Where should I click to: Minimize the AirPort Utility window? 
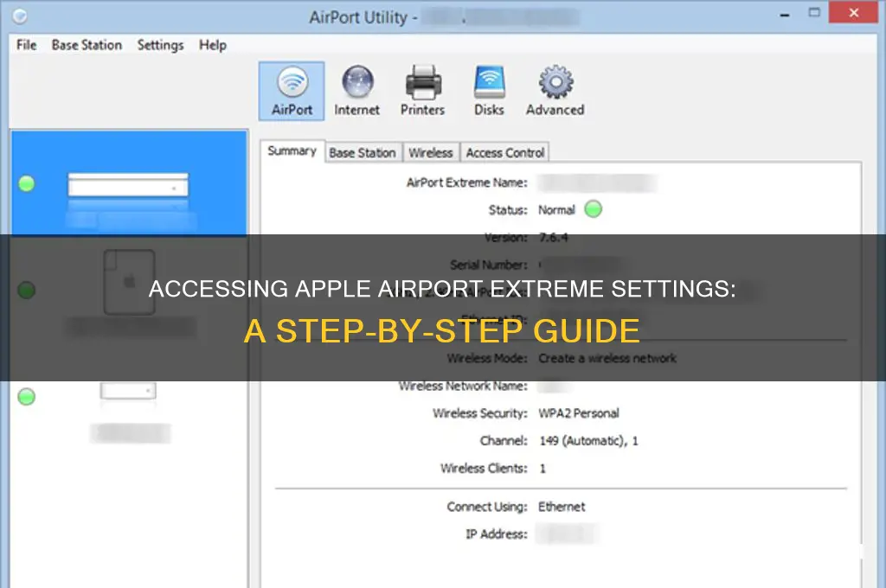[785, 14]
